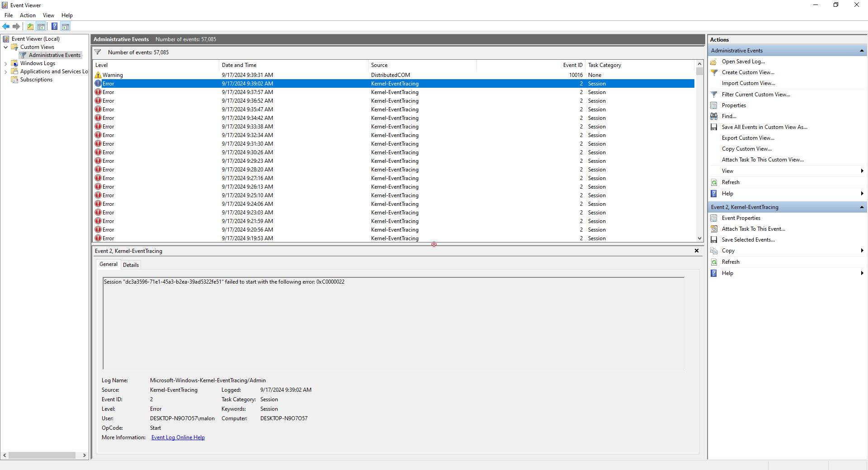This screenshot has height=470, width=868.
Task: Click the Forward arrow toolbar icon
Action: point(16,26)
